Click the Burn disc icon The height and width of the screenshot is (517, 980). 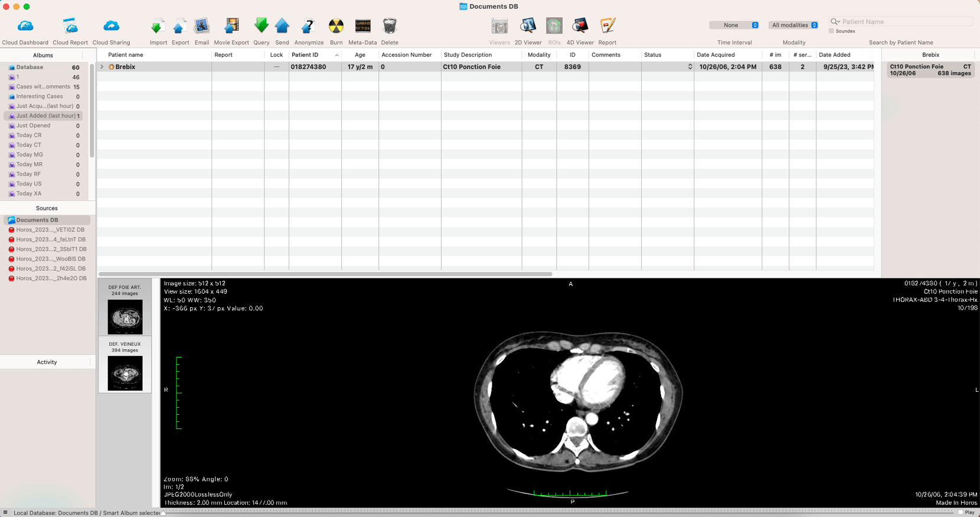(x=336, y=27)
